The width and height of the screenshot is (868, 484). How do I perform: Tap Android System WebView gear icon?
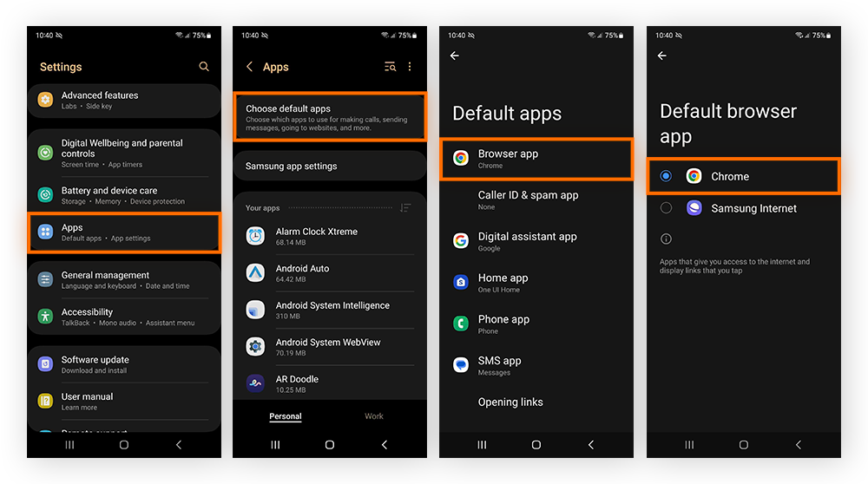255,347
